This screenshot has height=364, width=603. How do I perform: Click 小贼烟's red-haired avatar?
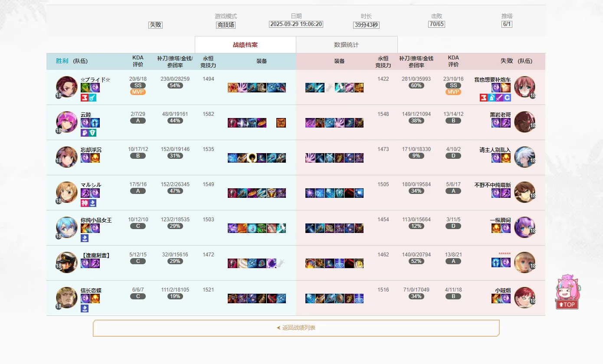(524, 298)
